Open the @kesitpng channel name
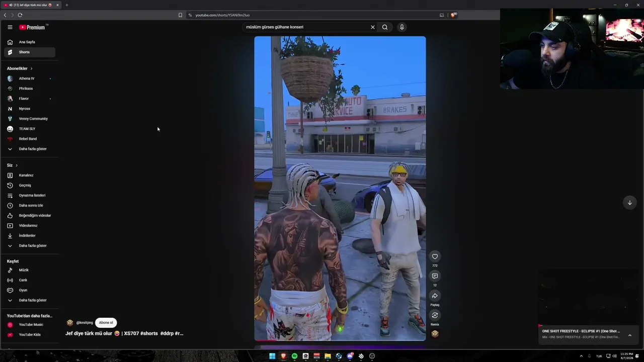Image resolution: width=644 pixels, height=362 pixels. pyautogui.click(x=85, y=323)
